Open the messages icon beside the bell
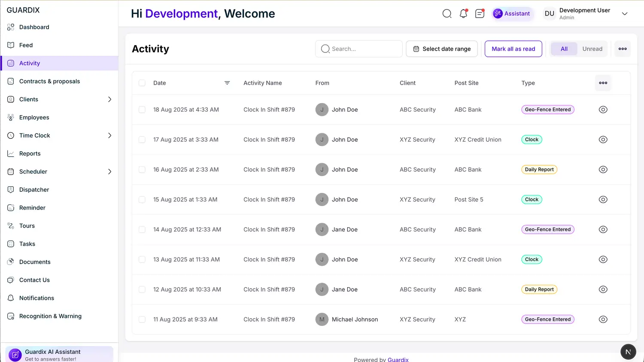This screenshot has width=644, height=362. click(x=480, y=14)
